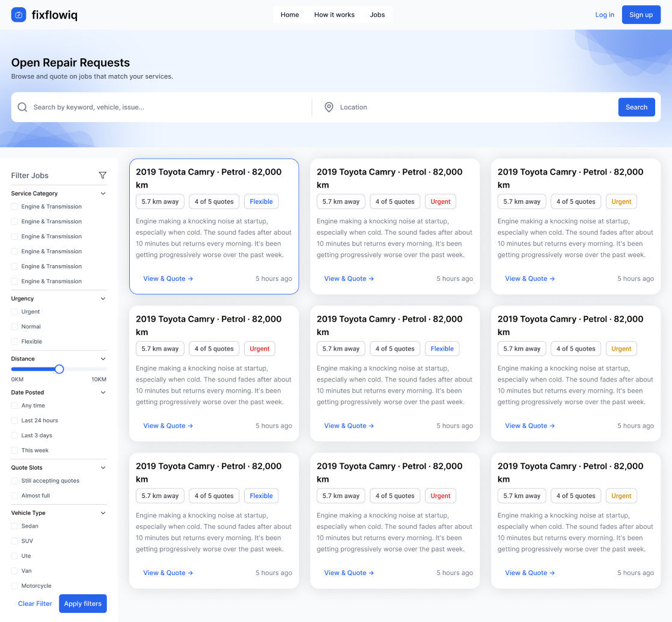
Task: Check the Flexible urgency checkbox
Action: (14, 342)
